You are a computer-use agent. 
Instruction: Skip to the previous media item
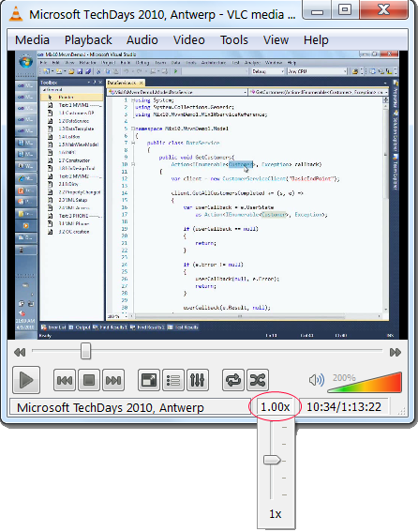[65, 380]
